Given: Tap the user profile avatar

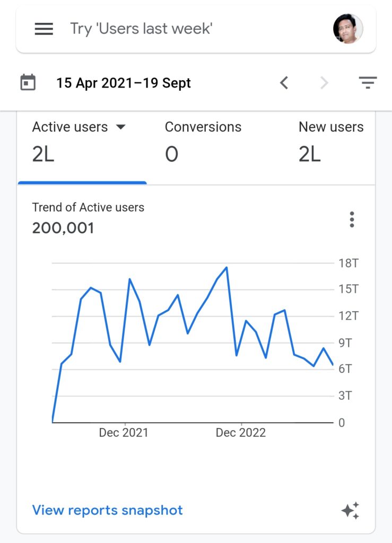Looking at the screenshot, I should (348, 29).
